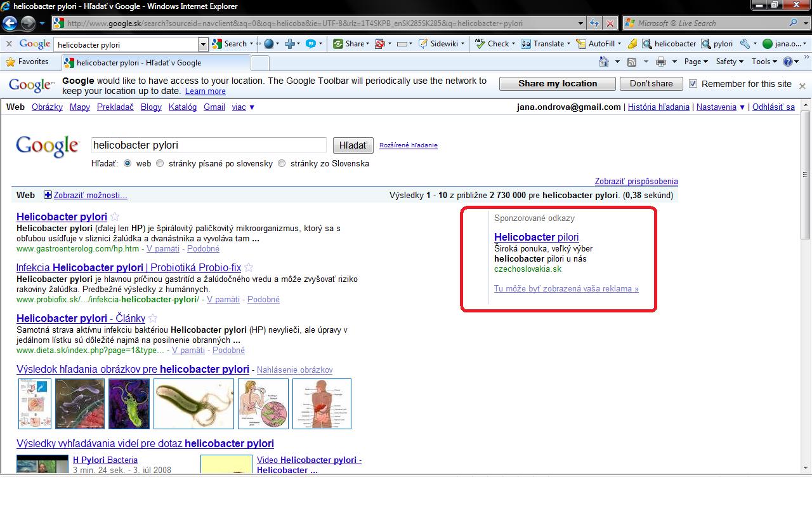This screenshot has height=508, width=812.
Task: Switch to the Obrázky images tab
Action: 47,107
